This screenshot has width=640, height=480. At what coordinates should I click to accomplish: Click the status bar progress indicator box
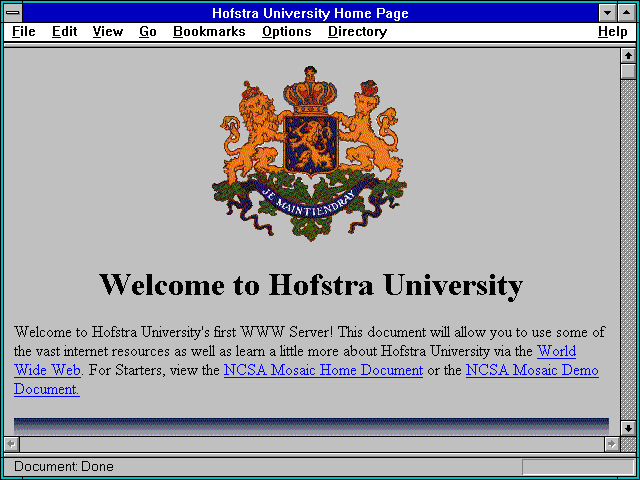tap(578, 467)
